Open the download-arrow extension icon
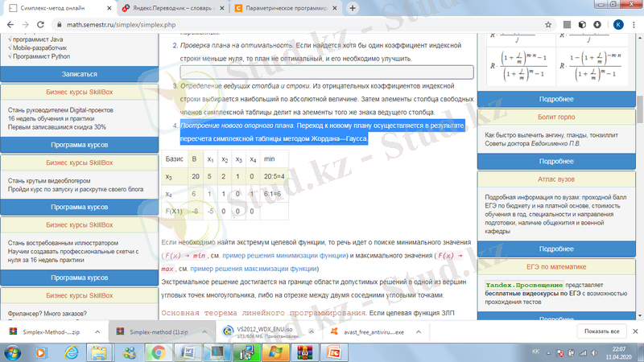 597,25
